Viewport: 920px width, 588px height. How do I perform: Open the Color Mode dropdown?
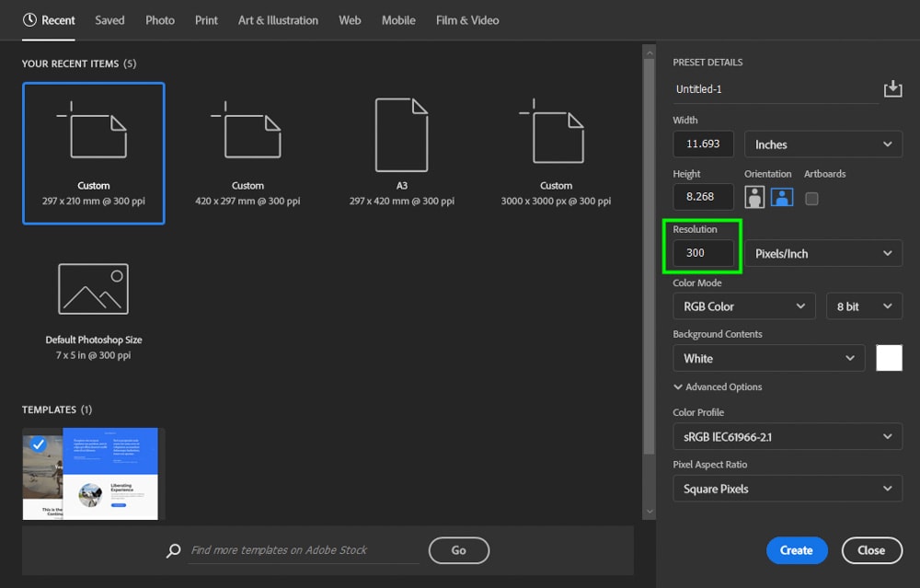743,306
